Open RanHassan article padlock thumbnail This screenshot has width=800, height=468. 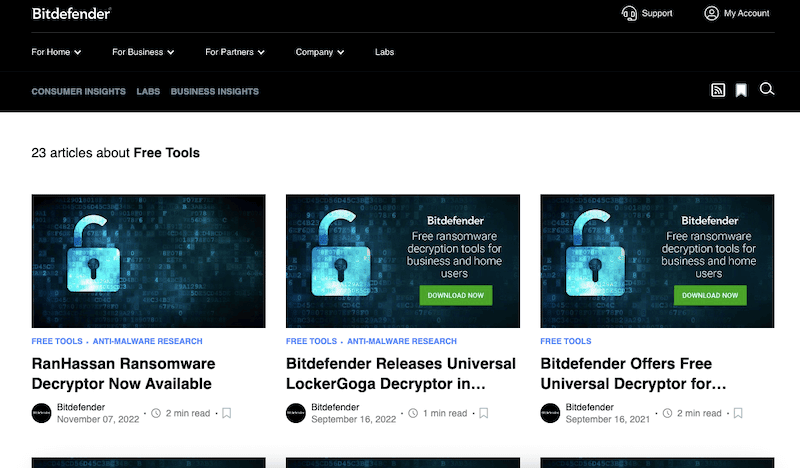148,261
